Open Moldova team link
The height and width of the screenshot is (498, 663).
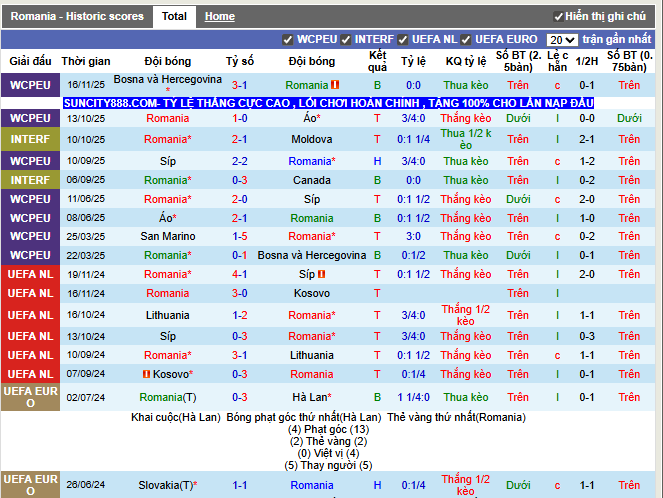(312, 140)
